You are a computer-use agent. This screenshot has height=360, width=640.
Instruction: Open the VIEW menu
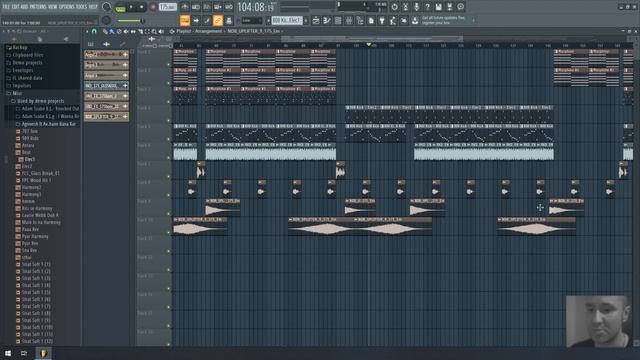point(53,7)
